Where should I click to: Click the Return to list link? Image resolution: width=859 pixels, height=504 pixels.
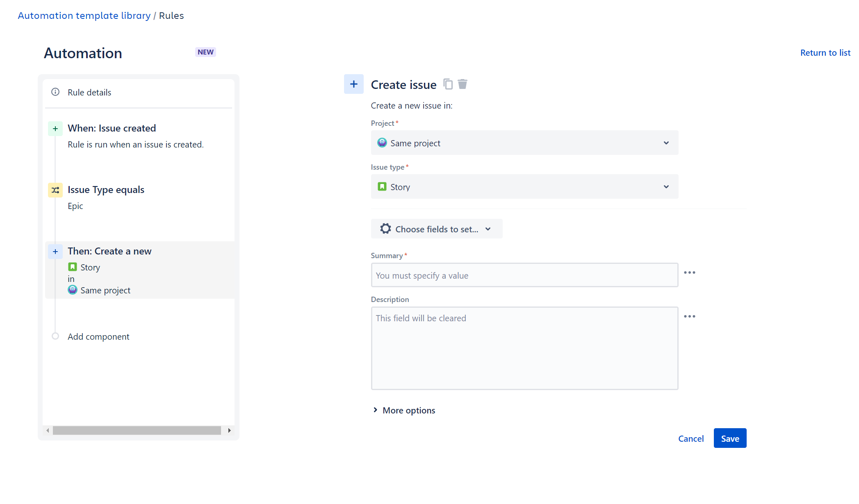point(825,52)
